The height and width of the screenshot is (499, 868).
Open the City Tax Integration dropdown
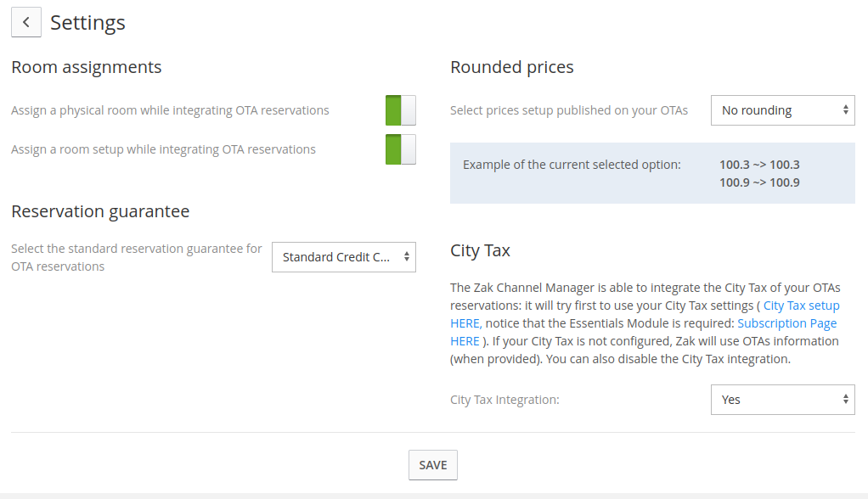tap(782, 400)
